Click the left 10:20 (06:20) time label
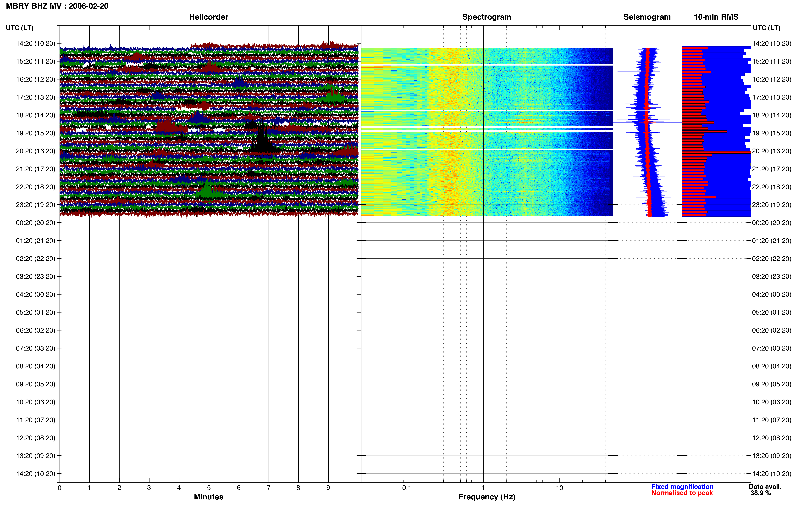Screen dimensions: 812x508 point(36,402)
